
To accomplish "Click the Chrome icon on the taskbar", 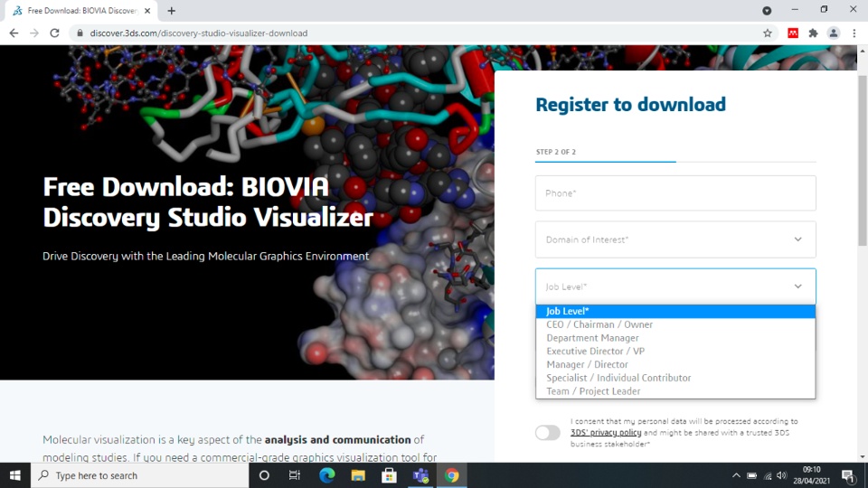I will 452,475.
